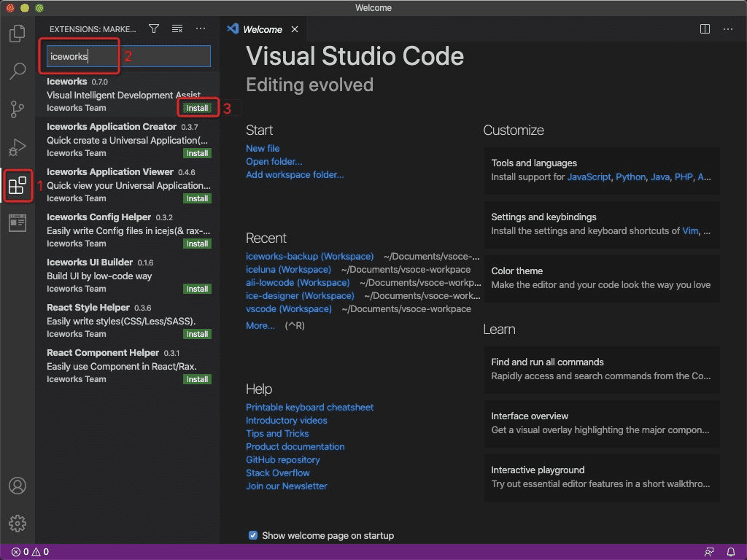Open Iceworks Application Creator extension details

(128, 140)
